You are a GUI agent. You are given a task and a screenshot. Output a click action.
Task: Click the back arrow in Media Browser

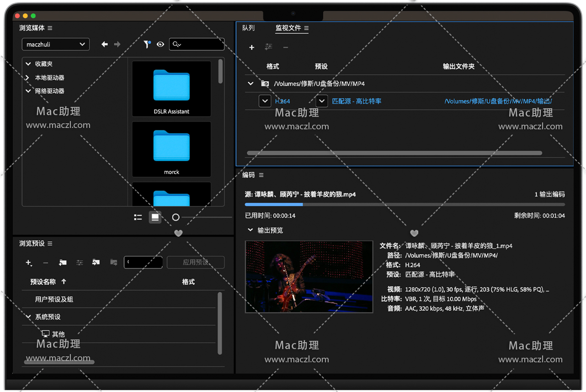[105, 44]
